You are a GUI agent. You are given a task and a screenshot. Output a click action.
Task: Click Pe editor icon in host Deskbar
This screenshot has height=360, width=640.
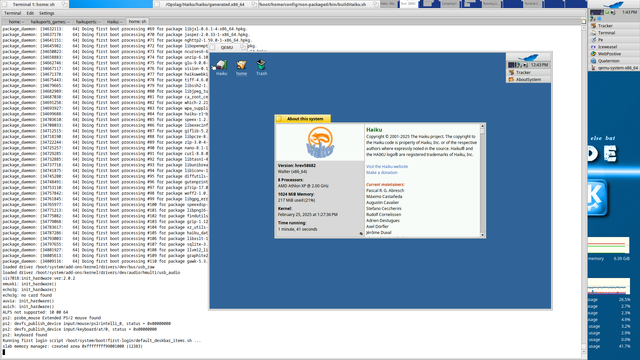(593, 40)
